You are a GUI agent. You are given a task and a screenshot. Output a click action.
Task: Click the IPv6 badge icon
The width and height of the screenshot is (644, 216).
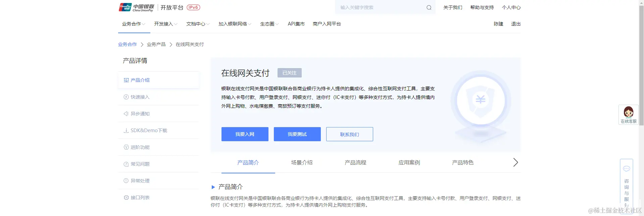pyautogui.click(x=193, y=7)
